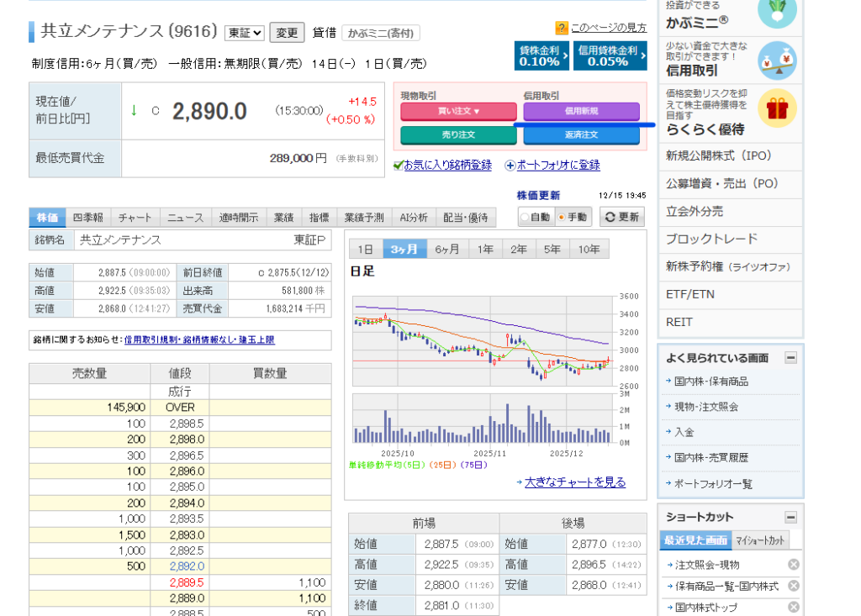The height and width of the screenshot is (616, 861).
Task: Select the 6ヶ月 chart period tab
Action: [447, 250]
